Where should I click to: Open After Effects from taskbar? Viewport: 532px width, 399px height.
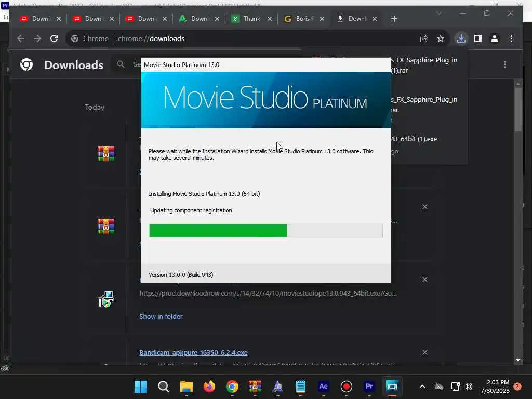click(x=323, y=387)
